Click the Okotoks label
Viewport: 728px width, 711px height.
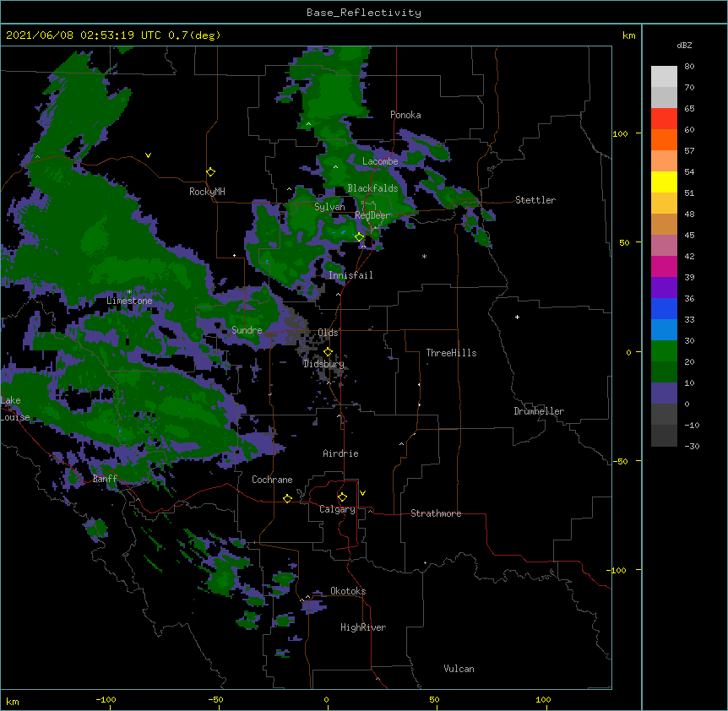click(x=348, y=591)
